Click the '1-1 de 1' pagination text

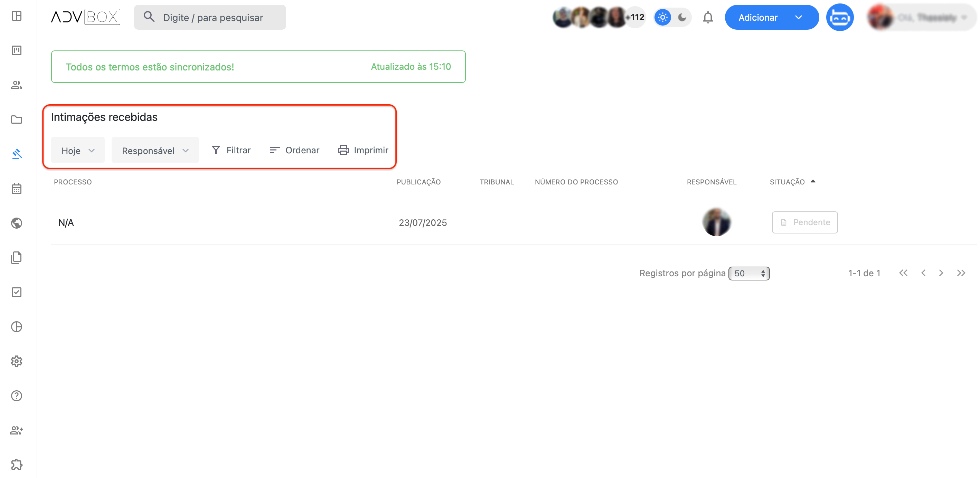click(x=864, y=274)
